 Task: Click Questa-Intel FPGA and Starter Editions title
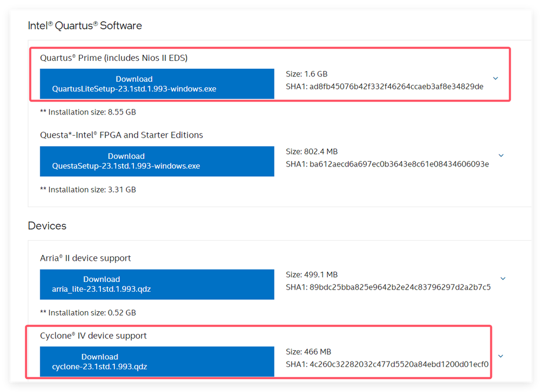(x=122, y=135)
